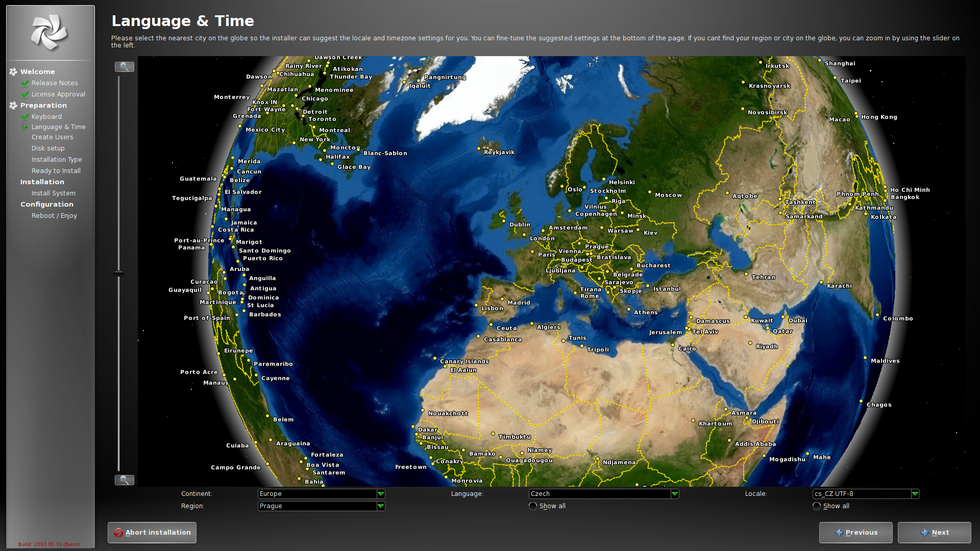
Task: Select Disk setup step
Action: pyautogui.click(x=48, y=148)
